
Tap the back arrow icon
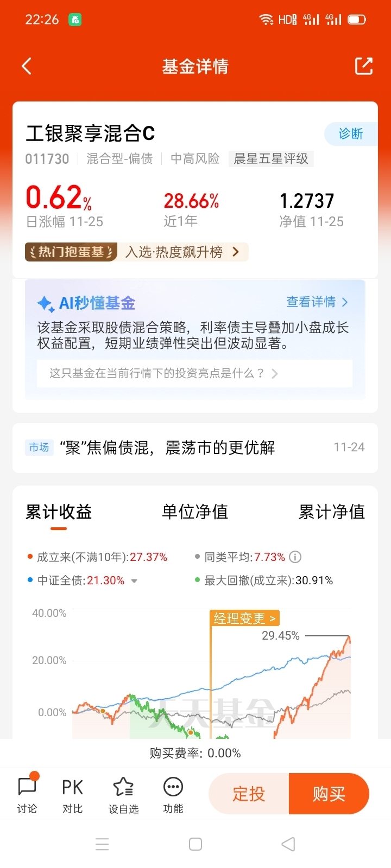click(x=27, y=66)
